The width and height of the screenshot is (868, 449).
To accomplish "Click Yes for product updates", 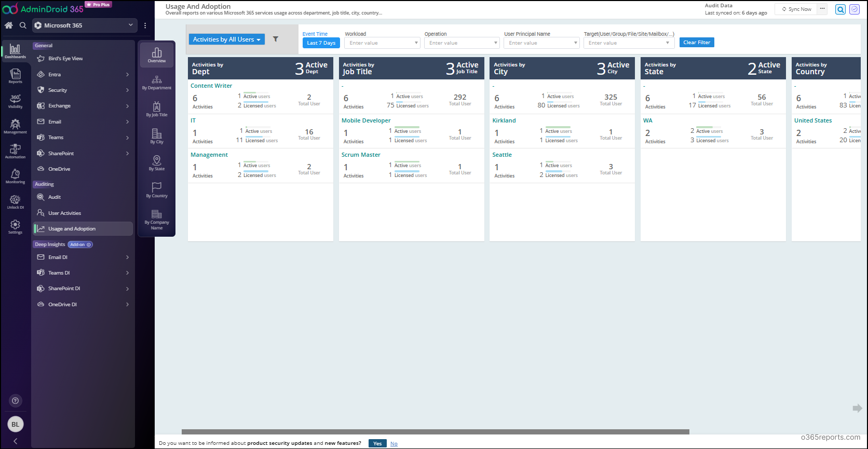I will point(377,443).
